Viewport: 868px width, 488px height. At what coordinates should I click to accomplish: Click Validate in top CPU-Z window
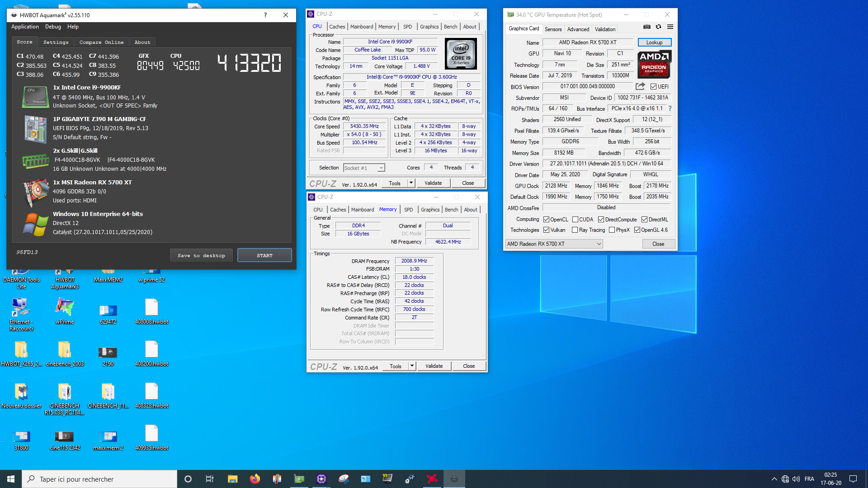[433, 183]
